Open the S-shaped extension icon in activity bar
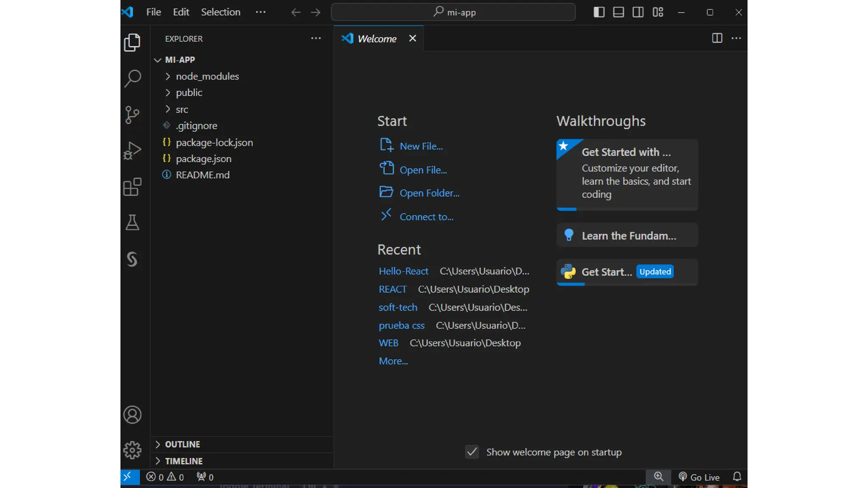 (132, 259)
